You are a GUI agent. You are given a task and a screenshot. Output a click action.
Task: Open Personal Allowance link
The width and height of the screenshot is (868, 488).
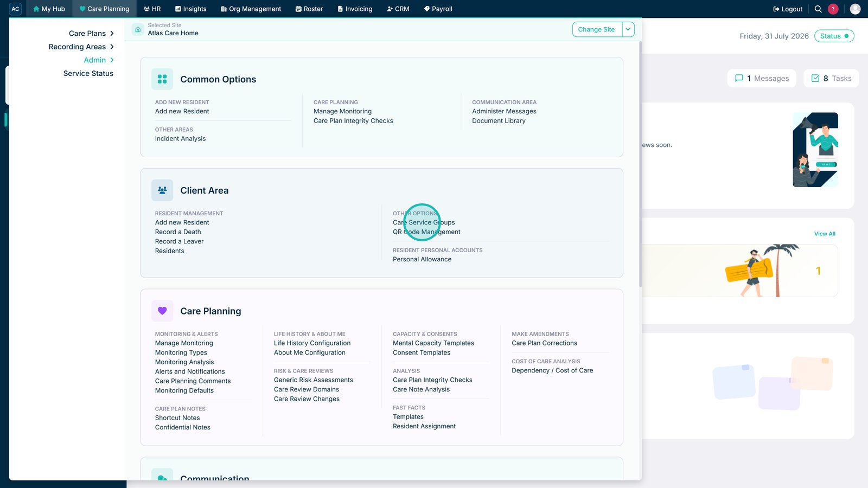(x=422, y=259)
